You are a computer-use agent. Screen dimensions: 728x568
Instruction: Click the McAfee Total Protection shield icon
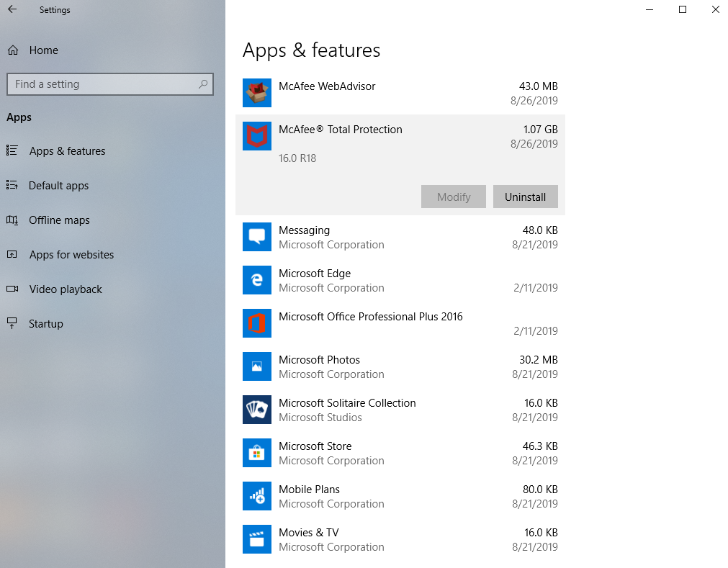coord(257,136)
